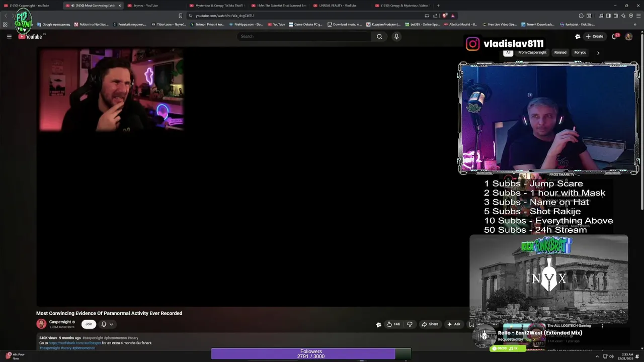Open the Torrent Downloads bookmark
644x362 pixels.
(538, 24)
